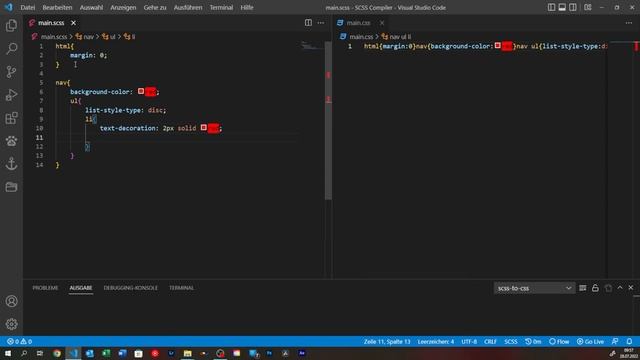640x360 pixels.
Task: Click Go Live in status bar
Action: pyautogui.click(x=590, y=342)
